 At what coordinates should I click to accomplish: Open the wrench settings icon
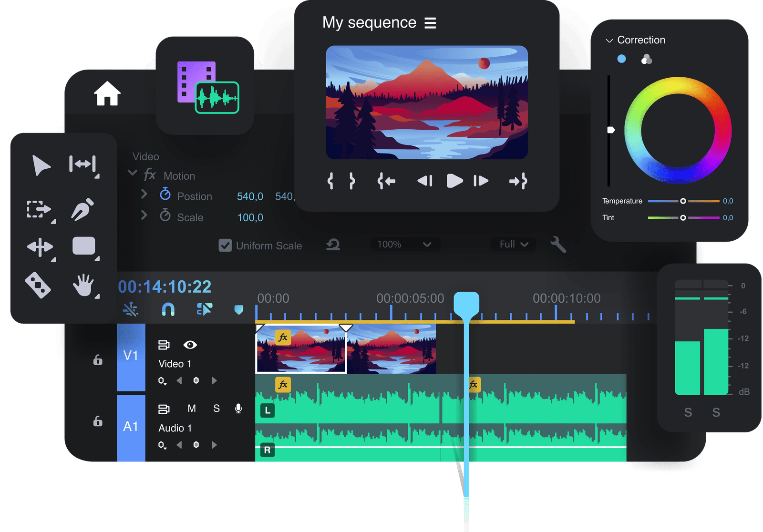tap(557, 245)
